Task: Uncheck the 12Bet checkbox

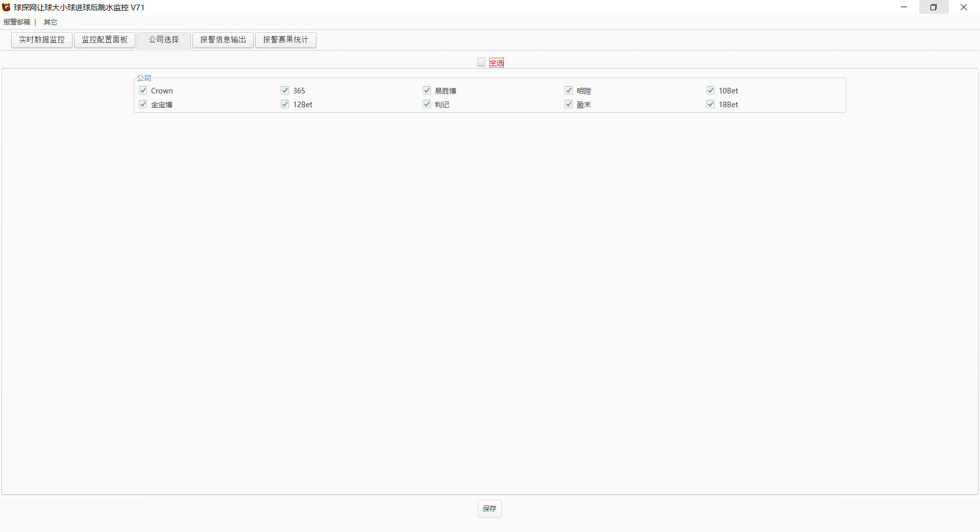Action: click(285, 104)
